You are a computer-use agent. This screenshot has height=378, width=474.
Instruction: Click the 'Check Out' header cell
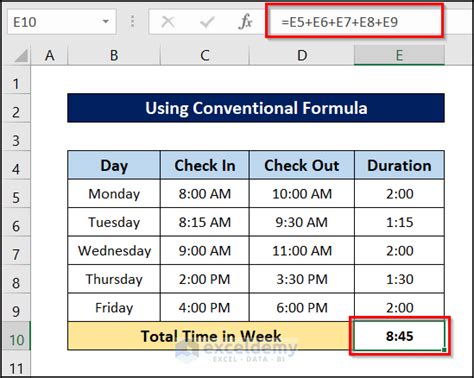tap(302, 165)
